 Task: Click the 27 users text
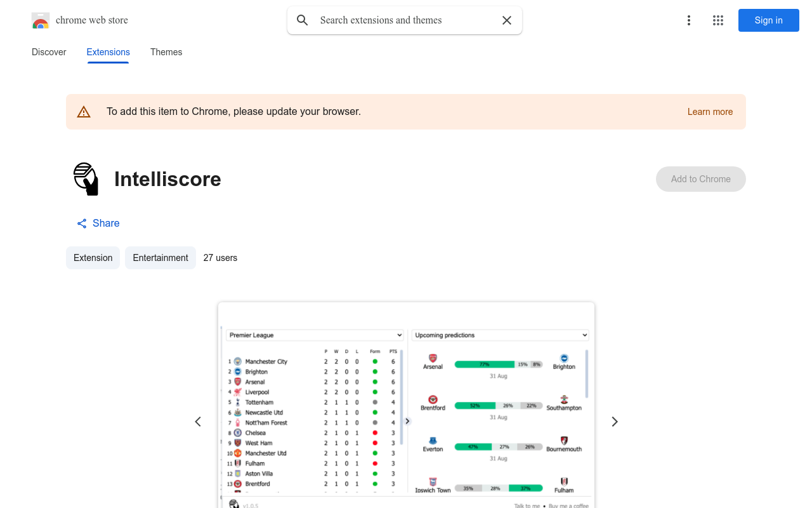(x=220, y=258)
